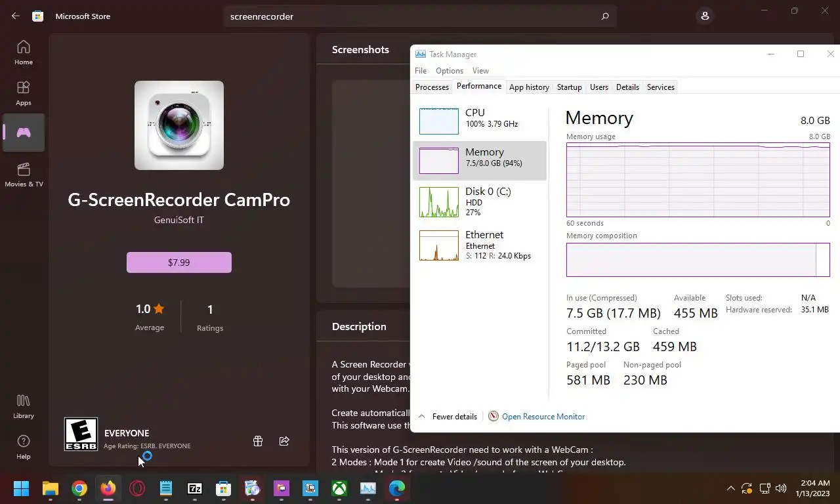Click the Memory usage graph
This screenshot has height=504, width=840.
[x=698, y=179]
